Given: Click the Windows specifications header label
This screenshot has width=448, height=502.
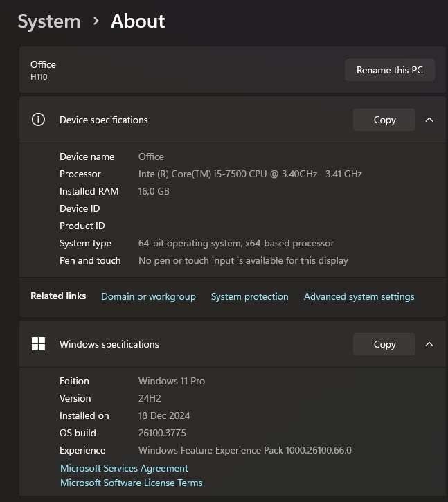Looking at the screenshot, I should tap(109, 344).
